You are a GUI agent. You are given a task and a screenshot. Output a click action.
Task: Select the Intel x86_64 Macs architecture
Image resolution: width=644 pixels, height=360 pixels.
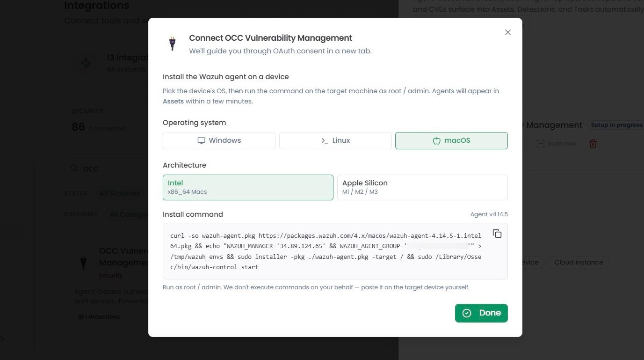[x=248, y=187]
